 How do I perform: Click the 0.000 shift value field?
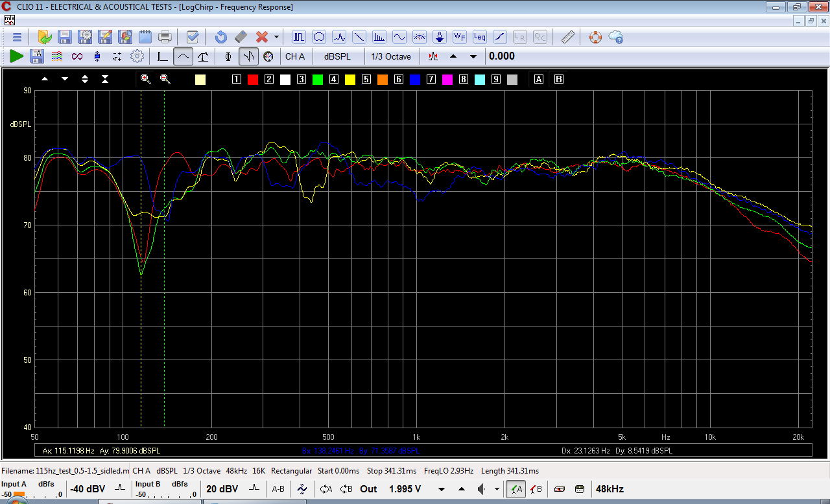[x=502, y=56]
